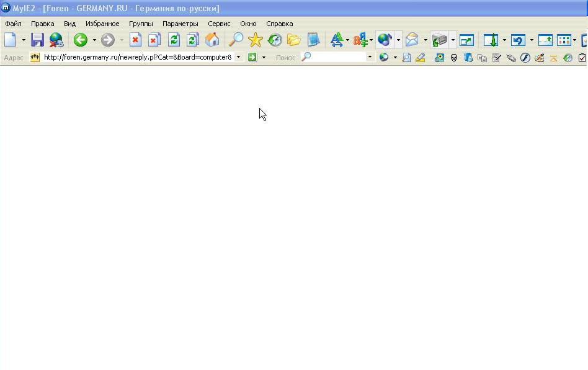The width and height of the screenshot is (588, 370).
Task: Click the site favicon beside address
Action: coord(35,57)
